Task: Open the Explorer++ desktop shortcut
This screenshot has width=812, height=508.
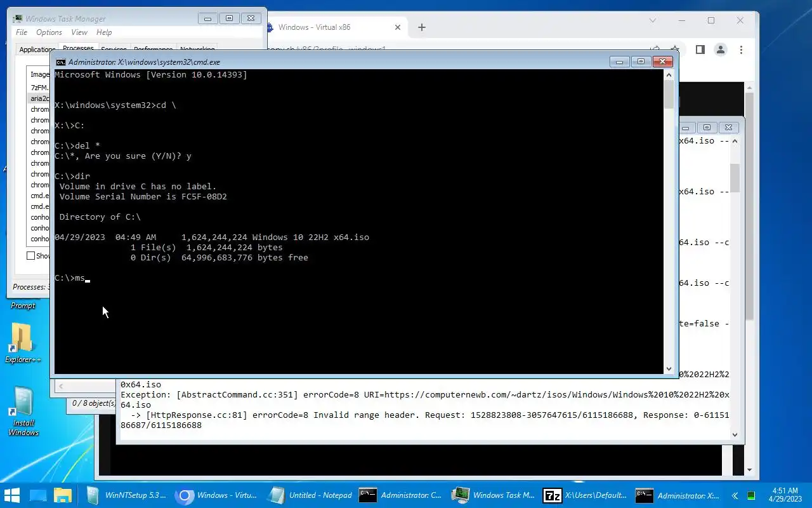Action: [x=22, y=344]
